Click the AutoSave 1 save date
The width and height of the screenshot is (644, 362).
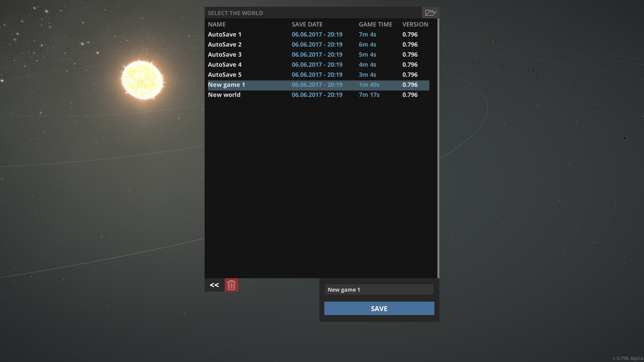[x=317, y=35]
